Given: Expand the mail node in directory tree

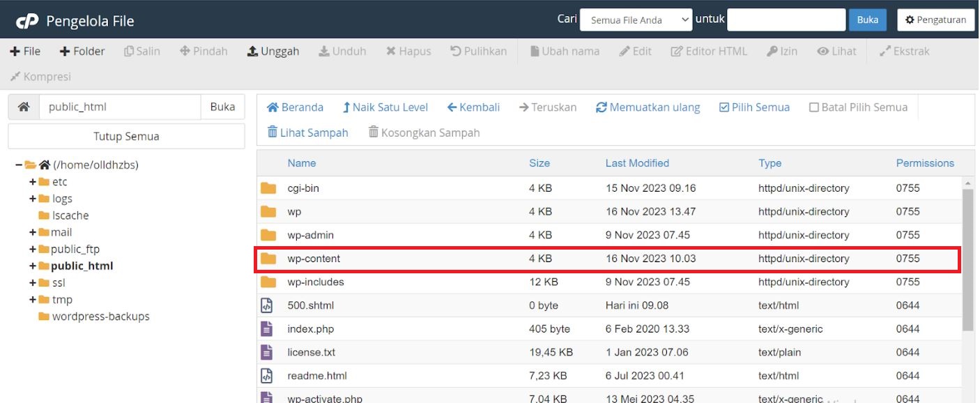Looking at the screenshot, I should click(33, 232).
